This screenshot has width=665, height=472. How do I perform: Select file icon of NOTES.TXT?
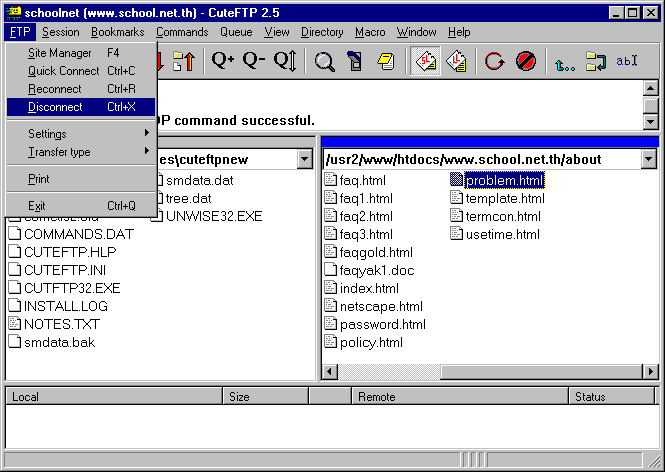(x=15, y=324)
